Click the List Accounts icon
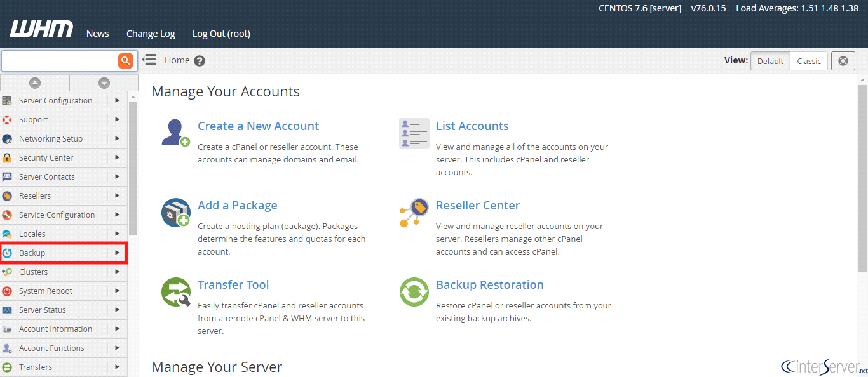The height and width of the screenshot is (377, 868). [x=414, y=133]
